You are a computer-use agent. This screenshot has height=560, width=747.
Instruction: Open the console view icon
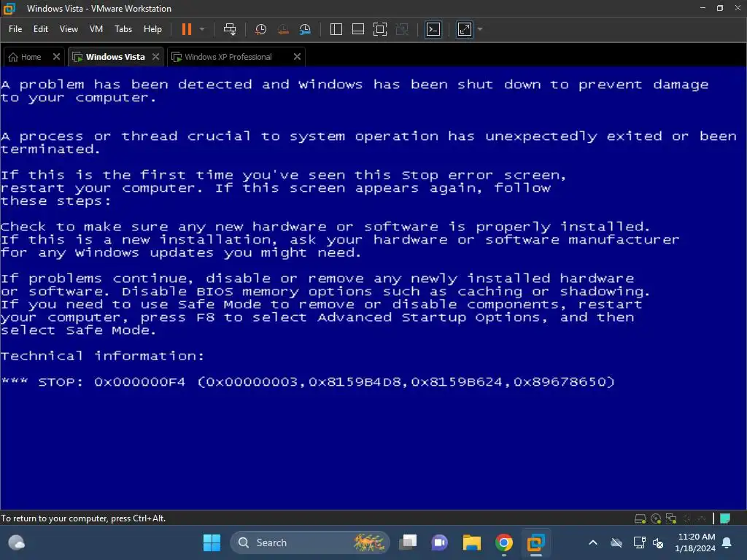433,29
